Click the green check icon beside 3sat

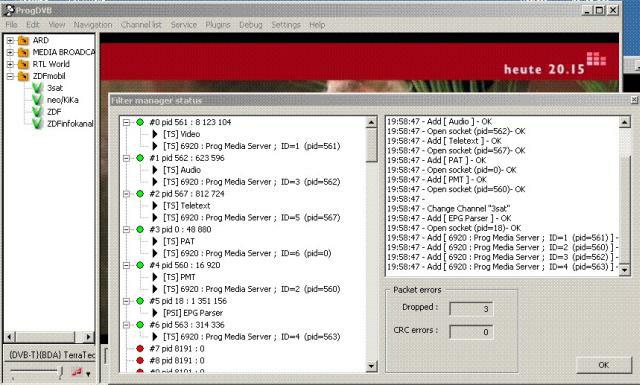click(x=37, y=88)
